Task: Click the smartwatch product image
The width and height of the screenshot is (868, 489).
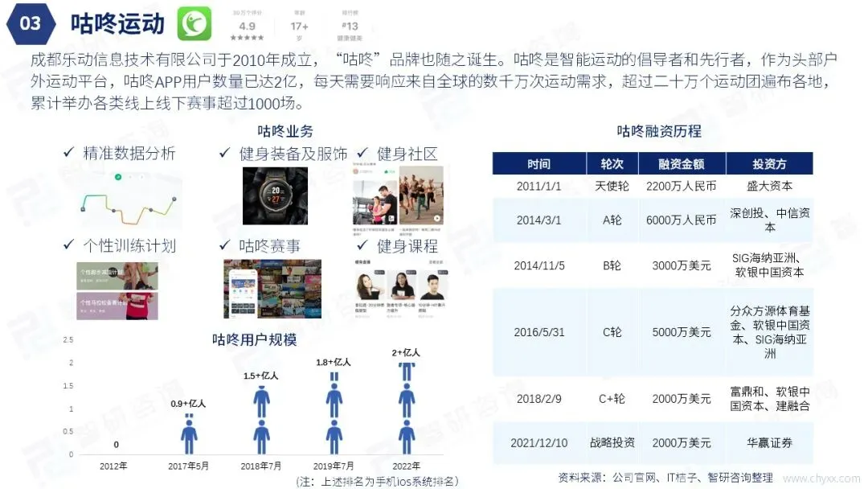Action: (275, 195)
